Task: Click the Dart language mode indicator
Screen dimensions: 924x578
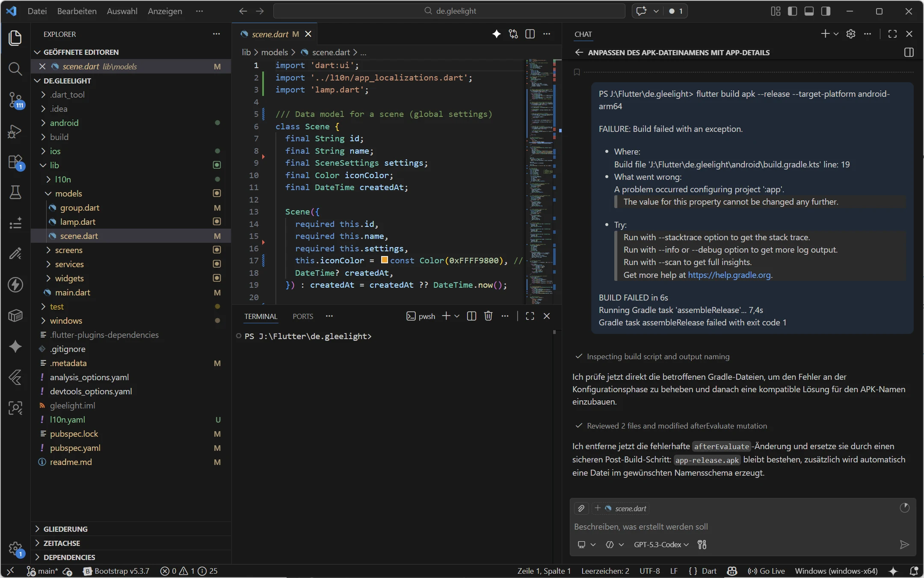Action: 709,571
